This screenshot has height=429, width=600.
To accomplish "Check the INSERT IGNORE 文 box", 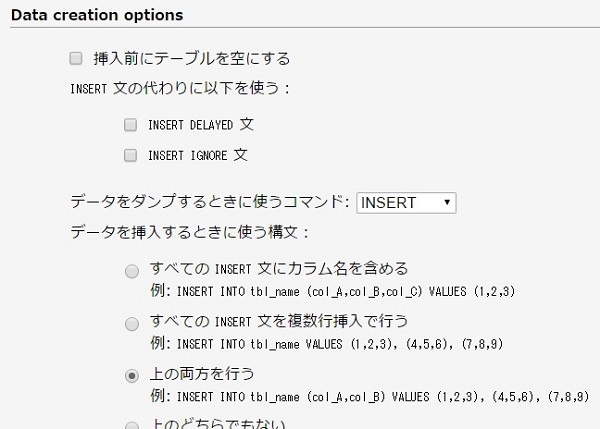I will coord(130,155).
